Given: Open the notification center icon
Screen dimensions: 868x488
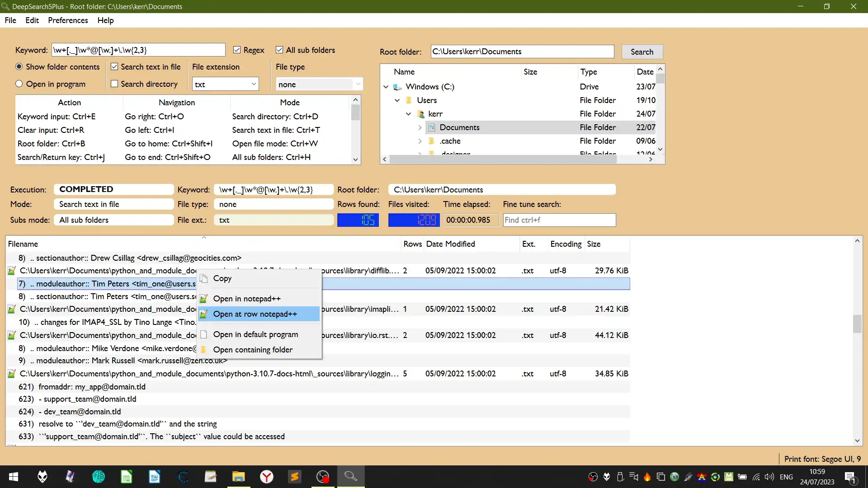Looking at the screenshot, I should (x=850, y=477).
